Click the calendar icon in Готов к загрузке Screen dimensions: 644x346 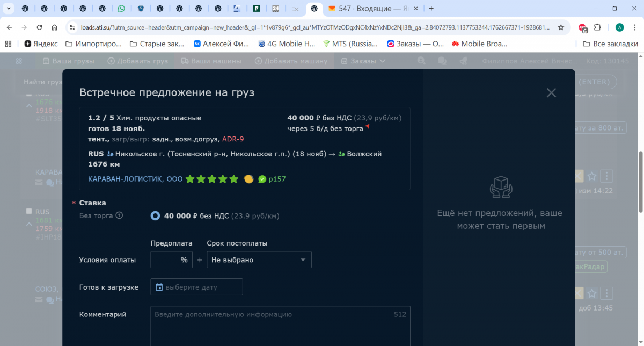(159, 287)
